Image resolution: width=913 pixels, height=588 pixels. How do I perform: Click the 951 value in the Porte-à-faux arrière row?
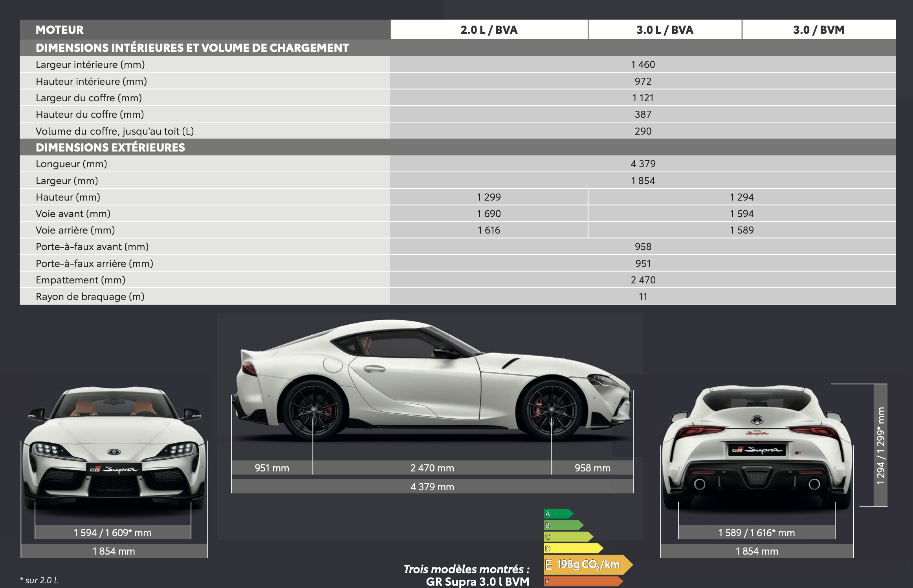tap(643, 263)
